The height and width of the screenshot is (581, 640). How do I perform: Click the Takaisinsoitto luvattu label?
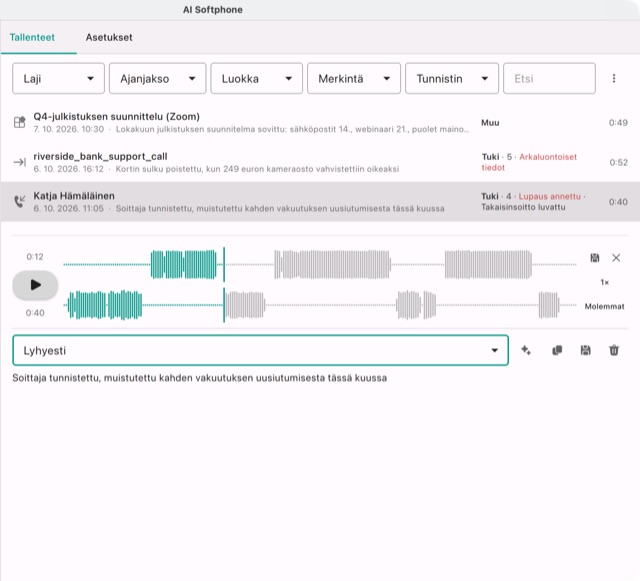(523, 207)
